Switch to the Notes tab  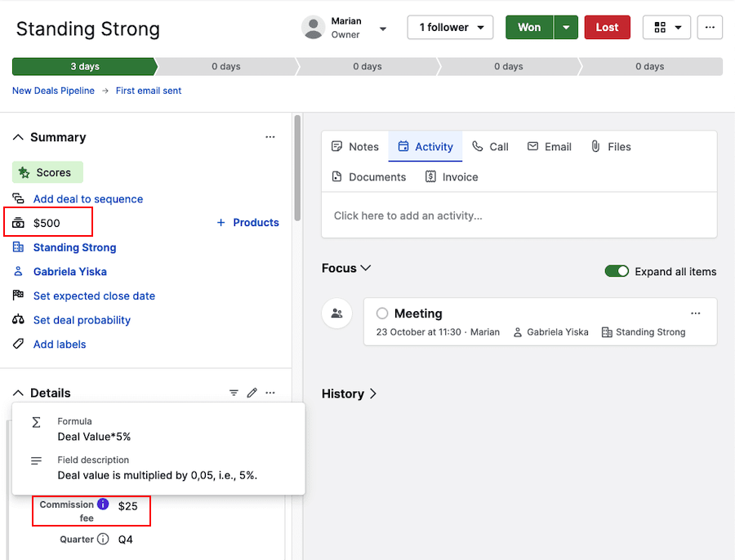coord(355,147)
